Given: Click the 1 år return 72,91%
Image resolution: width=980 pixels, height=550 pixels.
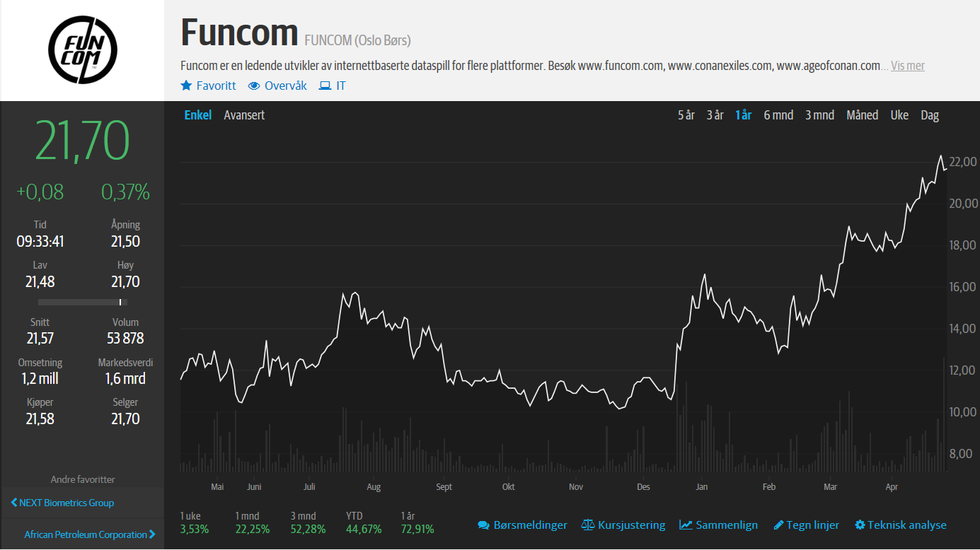Looking at the screenshot, I should [x=417, y=529].
